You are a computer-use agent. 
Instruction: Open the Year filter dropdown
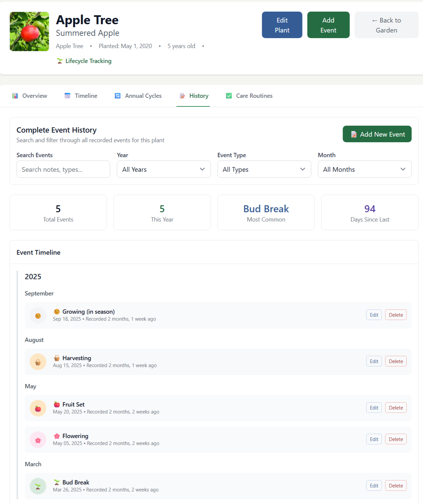(164, 169)
